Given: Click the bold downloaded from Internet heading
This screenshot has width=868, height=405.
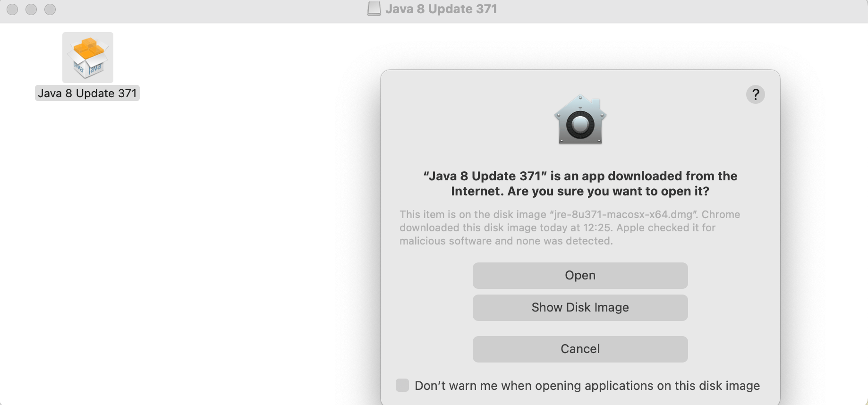Looking at the screenshot, I should tap(580, 184).
